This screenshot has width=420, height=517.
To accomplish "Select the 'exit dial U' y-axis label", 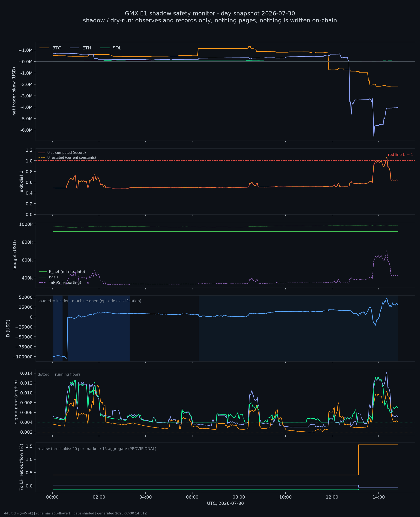I will [21, 181].
